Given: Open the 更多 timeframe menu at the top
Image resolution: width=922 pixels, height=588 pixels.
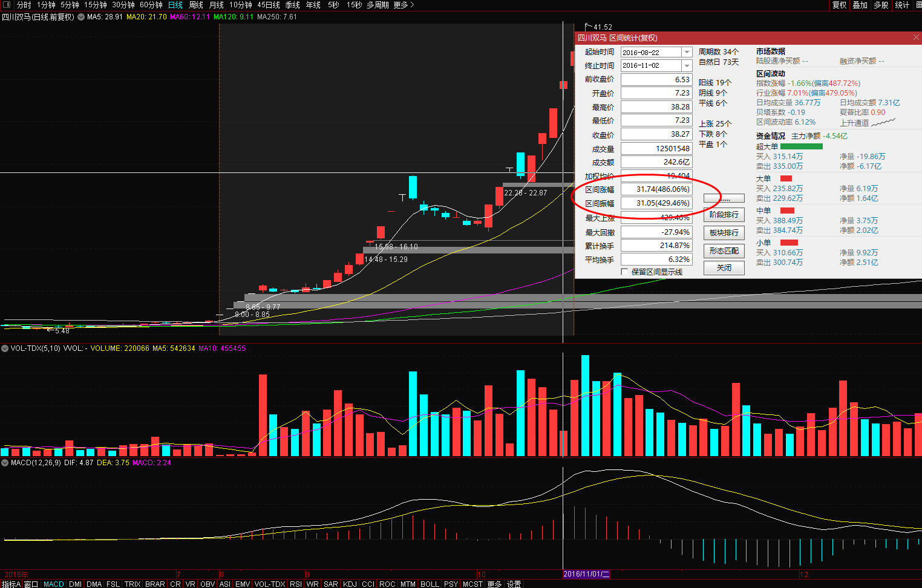Looking at the screenshot, I should tap(404, 5).
